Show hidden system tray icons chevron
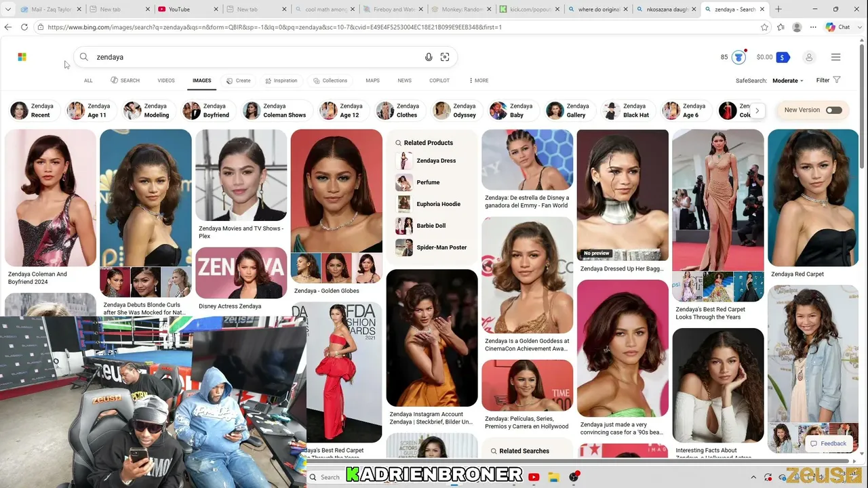This screenshot has height=488, width=868. pos(753,477)
